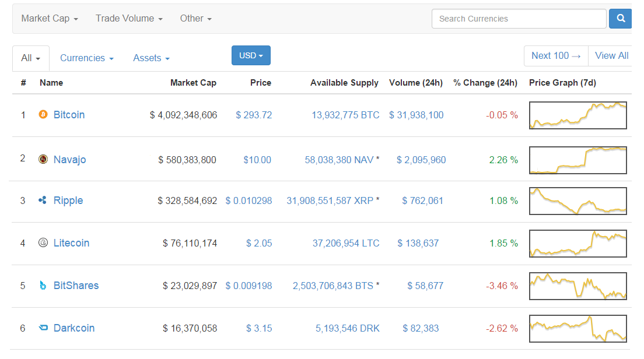644x359 pixels.
Task: Click Ripple market cap $ 328,584,692
Action: click(187, 200)
